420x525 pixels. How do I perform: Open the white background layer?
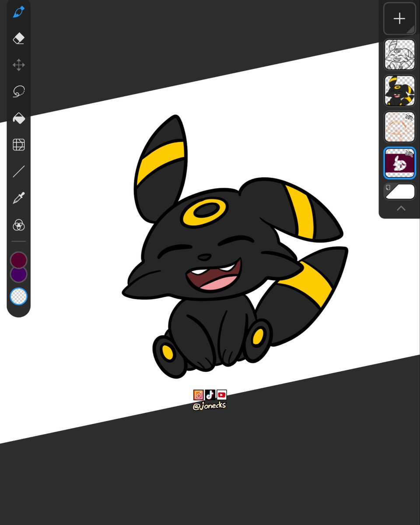tap(399, 192)
